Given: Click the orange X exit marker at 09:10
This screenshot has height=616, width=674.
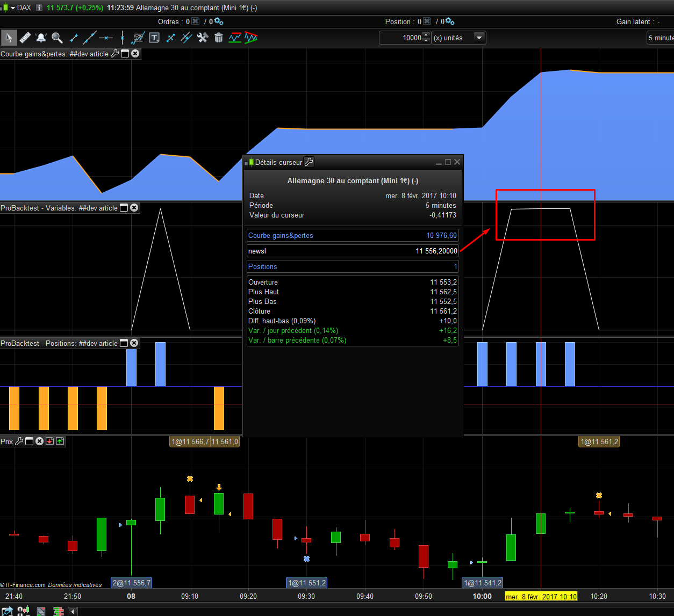Looking at the screenshot, I should click(190, 479).
